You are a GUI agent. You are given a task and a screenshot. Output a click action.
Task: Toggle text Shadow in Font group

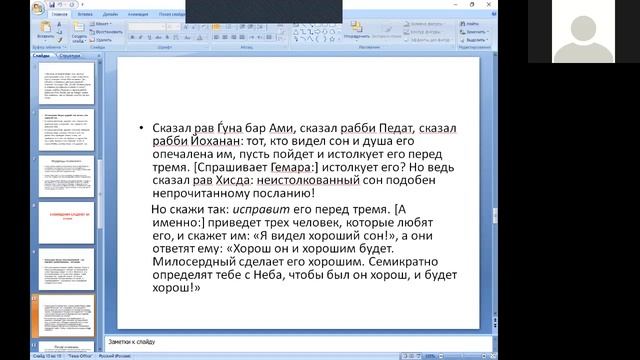click(167, 37)
